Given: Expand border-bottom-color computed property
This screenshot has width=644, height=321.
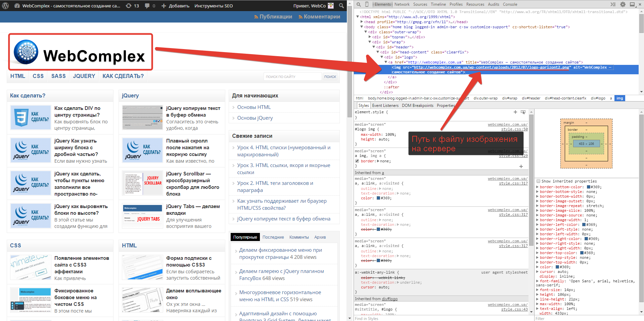Looking at the screenshot, I should tap(538, 187).
